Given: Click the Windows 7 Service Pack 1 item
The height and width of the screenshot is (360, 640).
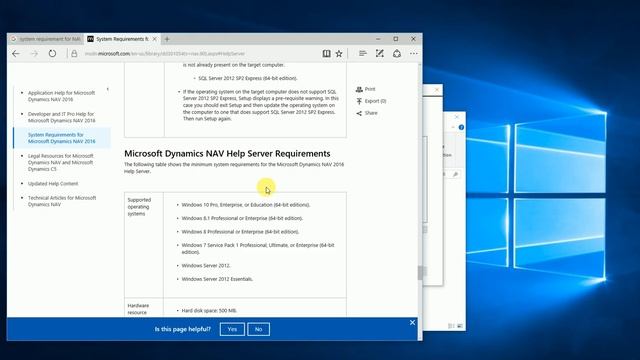Looking at the screenshot, I should point(258,249).
